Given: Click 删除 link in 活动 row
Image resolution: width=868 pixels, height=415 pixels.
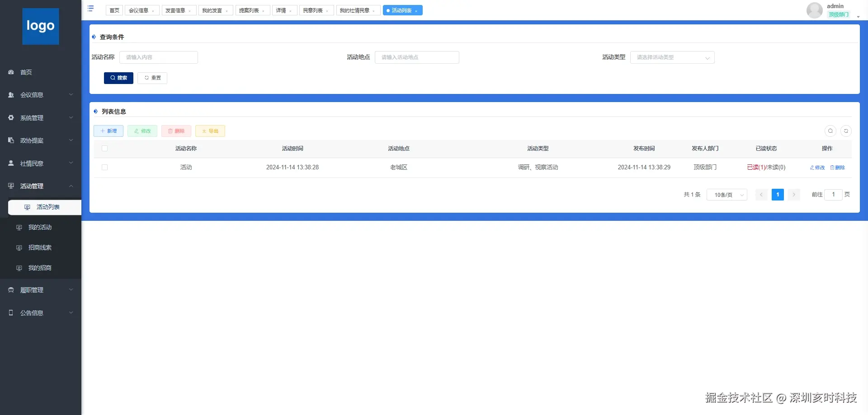Looking at the screenshot, I should (x=838, y=168).
